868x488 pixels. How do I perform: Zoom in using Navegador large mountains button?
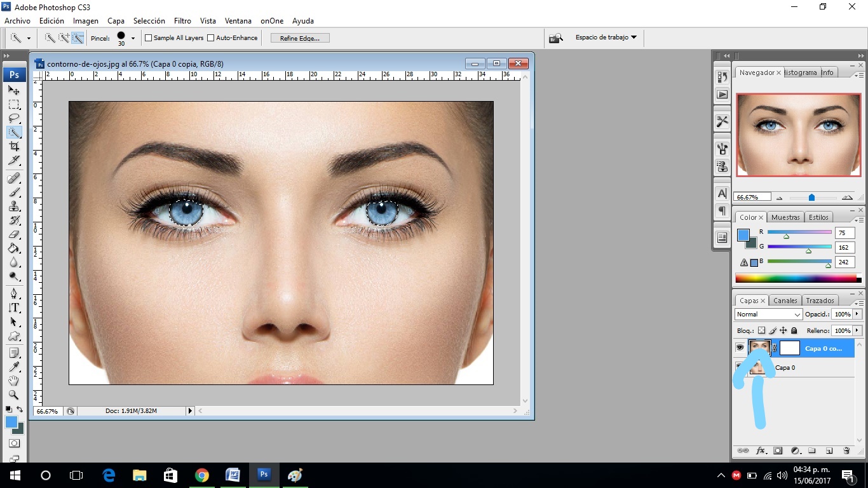pos(847,198)
